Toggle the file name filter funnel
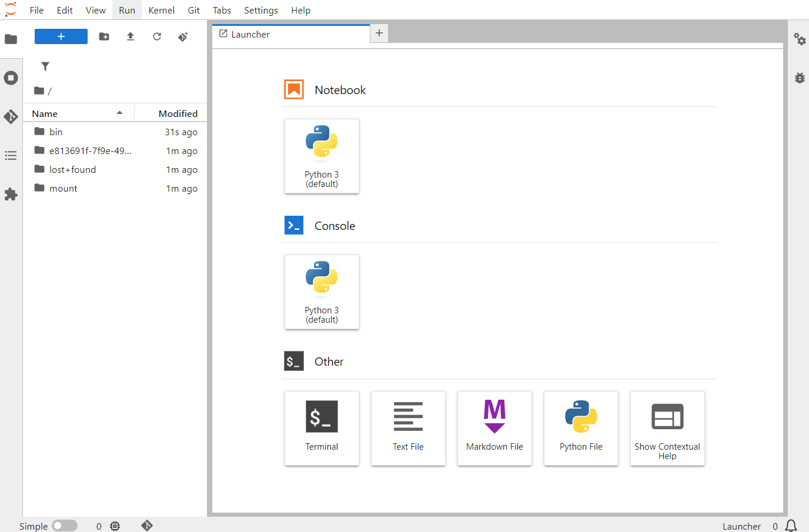The image size is (809, 532). [x=45, y=66]
